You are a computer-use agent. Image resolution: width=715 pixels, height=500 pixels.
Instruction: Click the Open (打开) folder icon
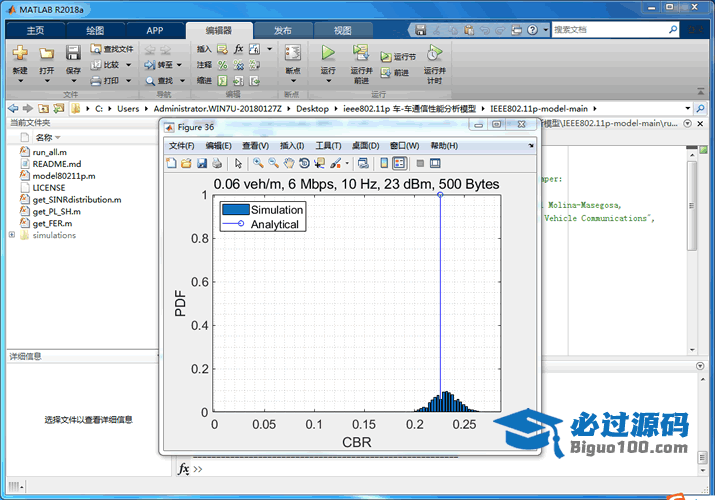pyautogui.click(x=46, y=54)
